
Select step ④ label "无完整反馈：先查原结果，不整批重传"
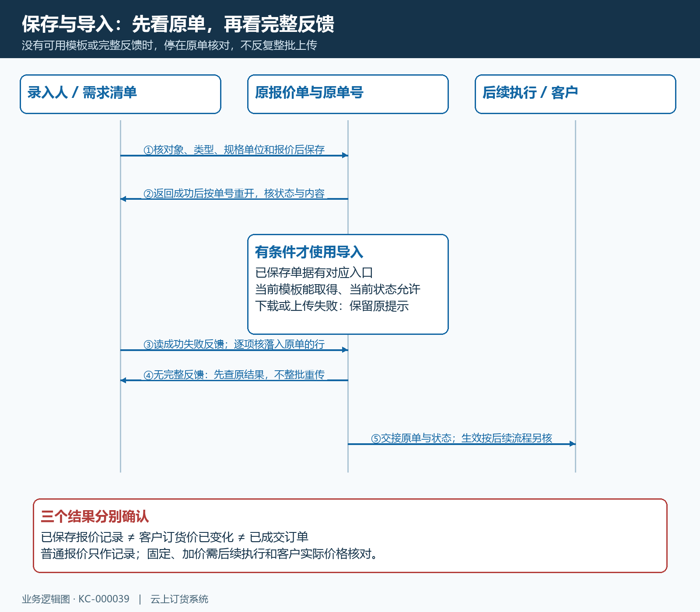234,375
